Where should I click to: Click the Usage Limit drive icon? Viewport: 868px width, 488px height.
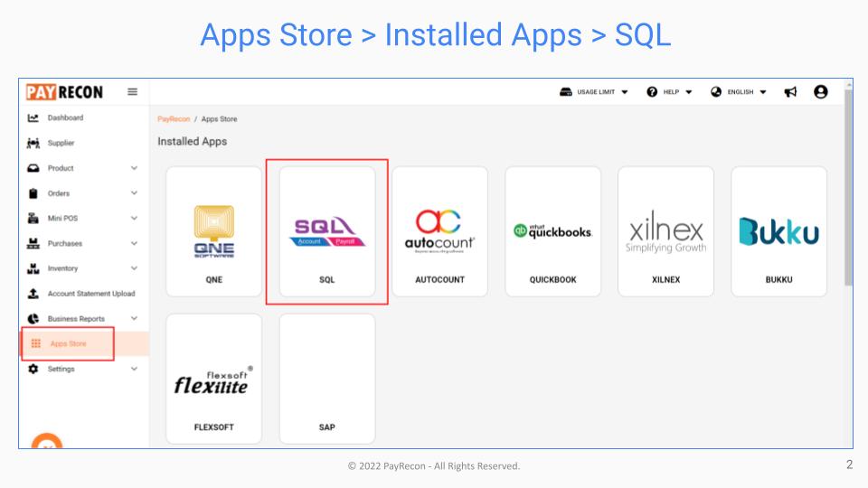pos(566,92)
